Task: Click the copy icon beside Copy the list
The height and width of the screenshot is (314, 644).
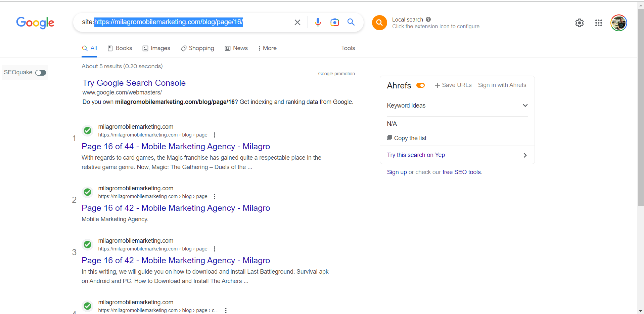Action: [x=389, y=138]
